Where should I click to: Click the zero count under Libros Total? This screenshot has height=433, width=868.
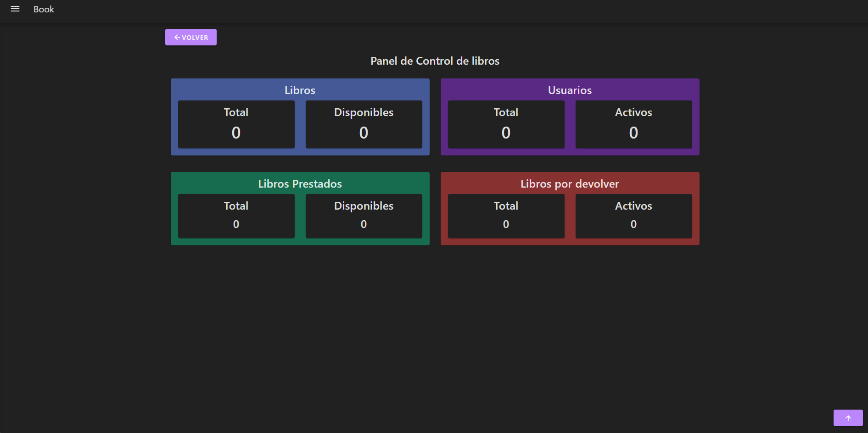click(x=236, y=133)
